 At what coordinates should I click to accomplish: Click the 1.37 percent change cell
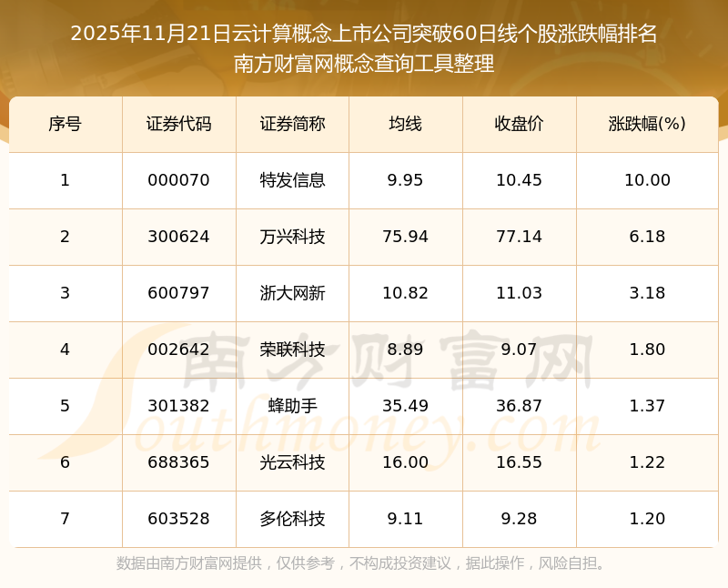647,406
